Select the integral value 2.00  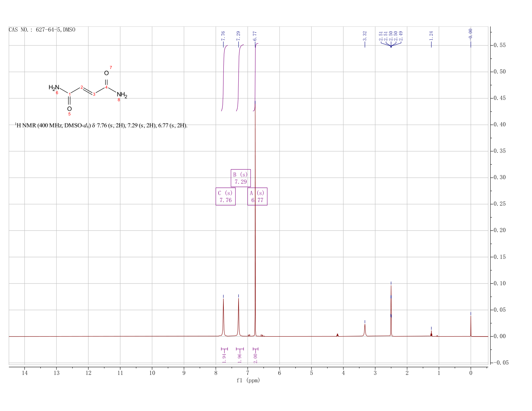(x=255, y=358)
